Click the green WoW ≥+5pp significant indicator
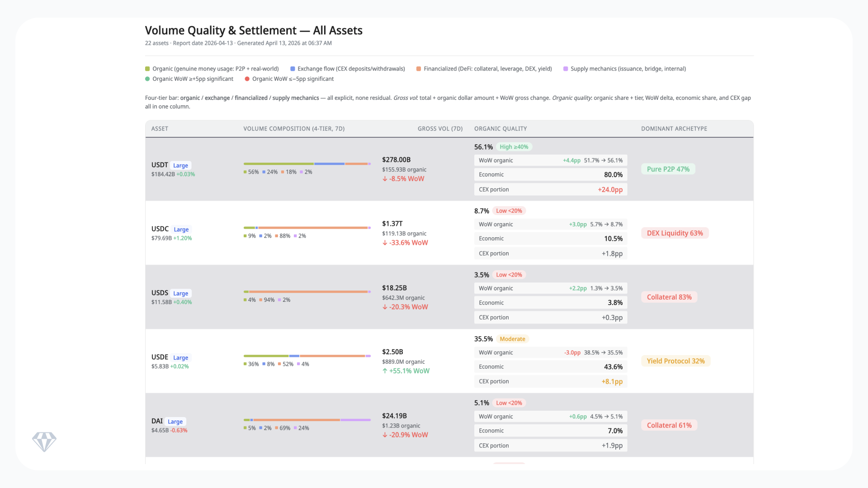The image size is (868, 488). pyautogui.click(x=147, y=79)
